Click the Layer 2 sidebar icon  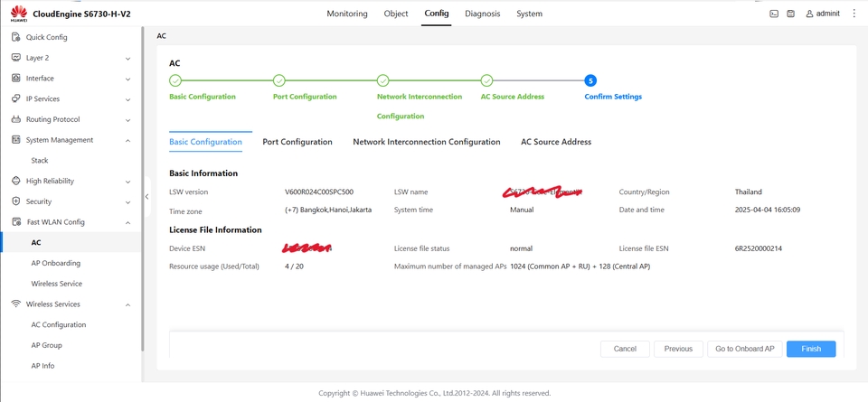[16, 58]
